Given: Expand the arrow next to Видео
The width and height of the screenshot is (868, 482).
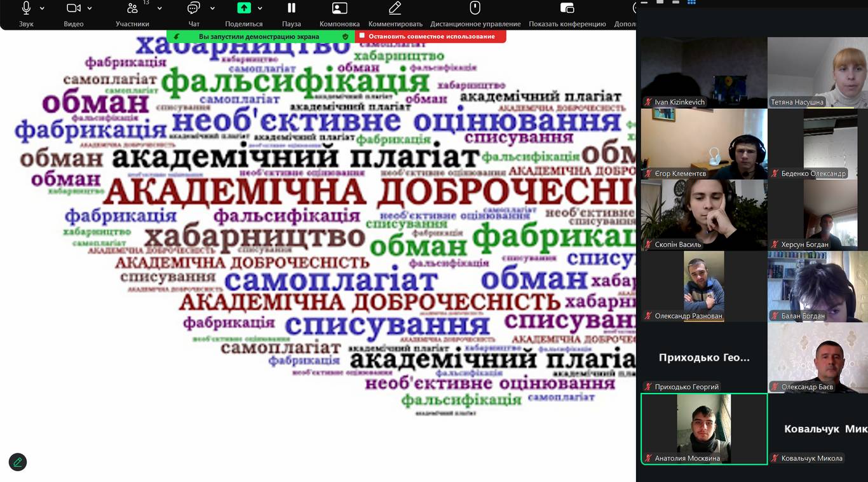Looking at the screenshot, I should (90, 8).
